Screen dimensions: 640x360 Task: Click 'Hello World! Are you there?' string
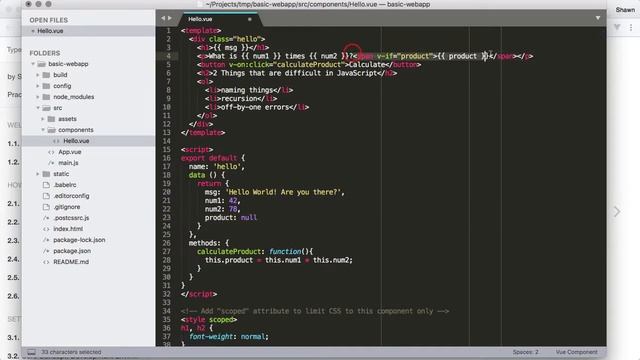[x=284, y=192]
